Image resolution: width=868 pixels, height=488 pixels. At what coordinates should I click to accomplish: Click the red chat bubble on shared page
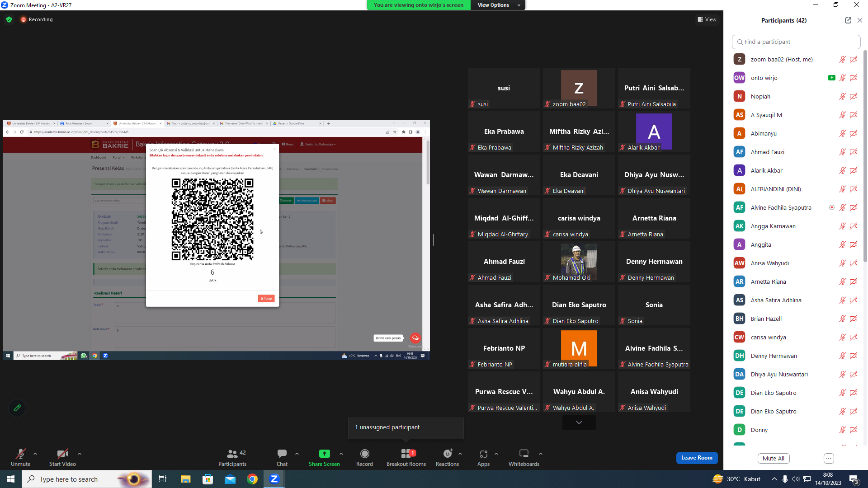point(415,338)
